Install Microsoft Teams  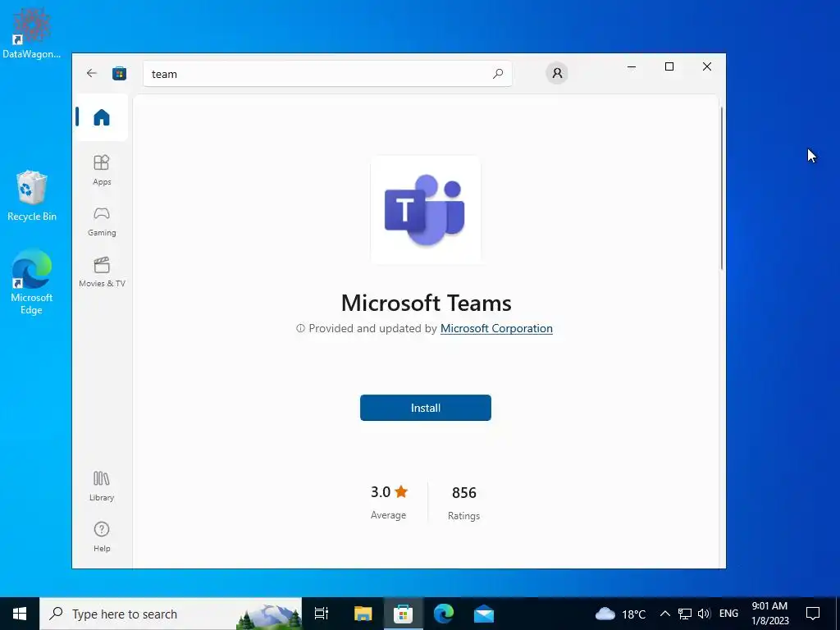(x=426, y=408)
